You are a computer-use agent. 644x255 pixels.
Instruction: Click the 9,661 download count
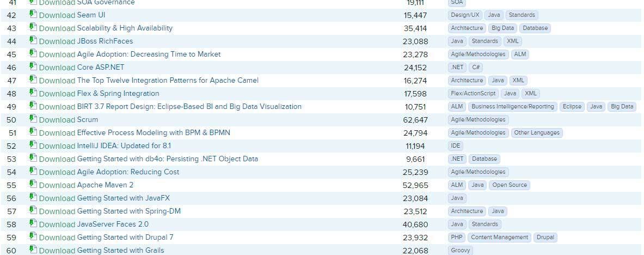coord(415,159)
